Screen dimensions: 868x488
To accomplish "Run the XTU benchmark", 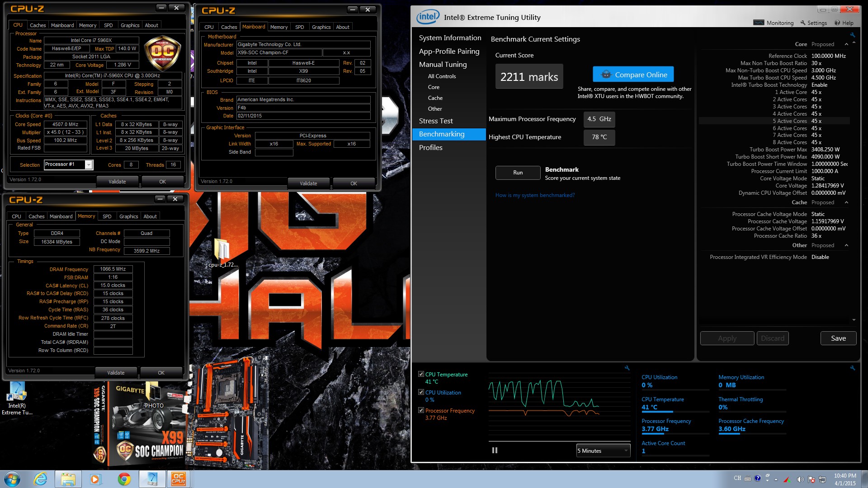I will click(x=518, y=173).
